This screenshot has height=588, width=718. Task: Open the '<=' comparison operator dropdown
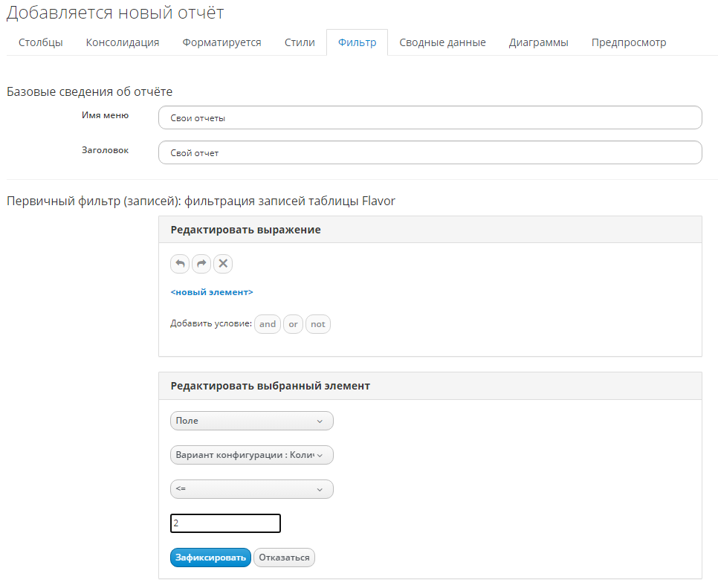tap(251, 489)
